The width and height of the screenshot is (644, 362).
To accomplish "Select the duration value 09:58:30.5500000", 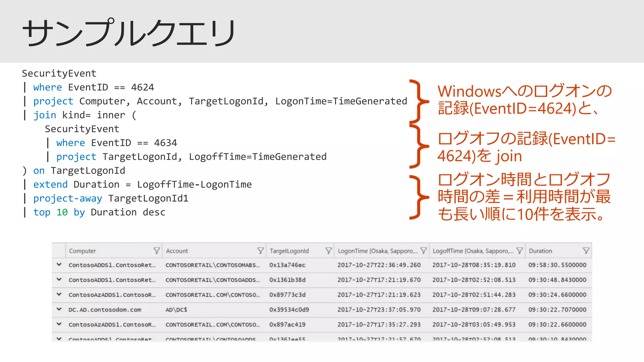I will [x=557, y=265].
